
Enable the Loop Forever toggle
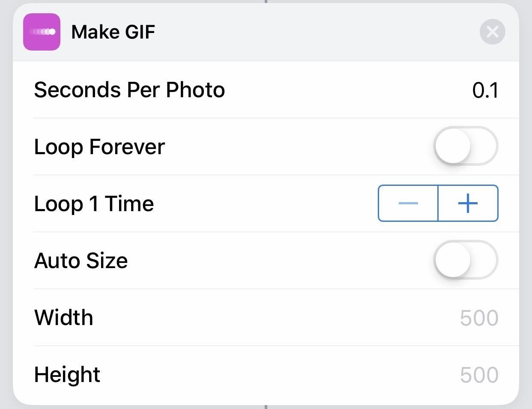(x=466, y=146)
